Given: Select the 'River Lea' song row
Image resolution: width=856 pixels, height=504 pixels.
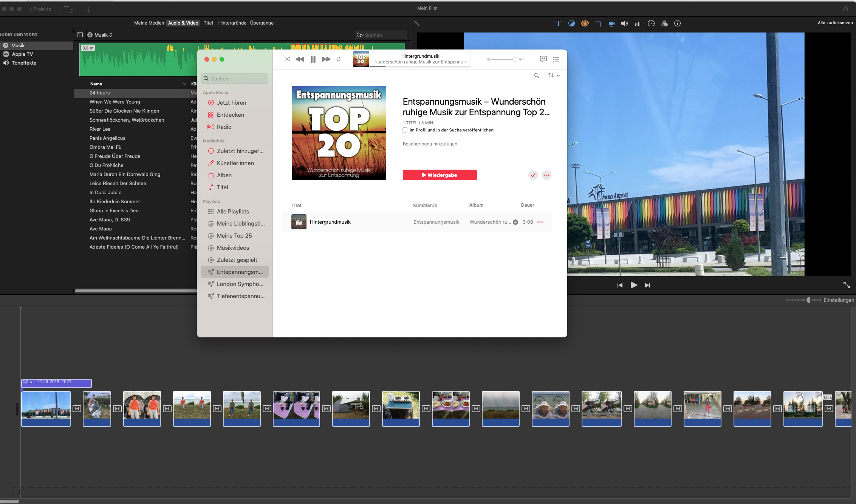Looking at the screenshot, I should 100,129.
